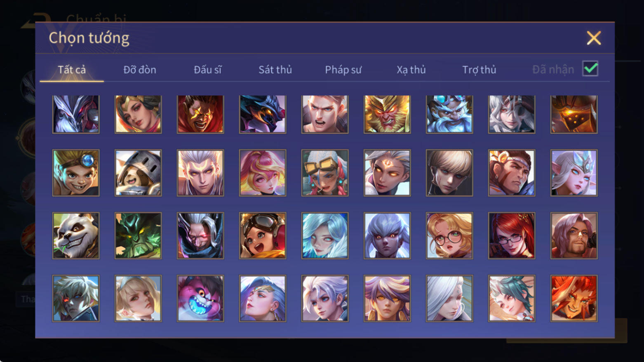
Task: Pick the white panda hero portrait
Action: (x=76, y=235)
